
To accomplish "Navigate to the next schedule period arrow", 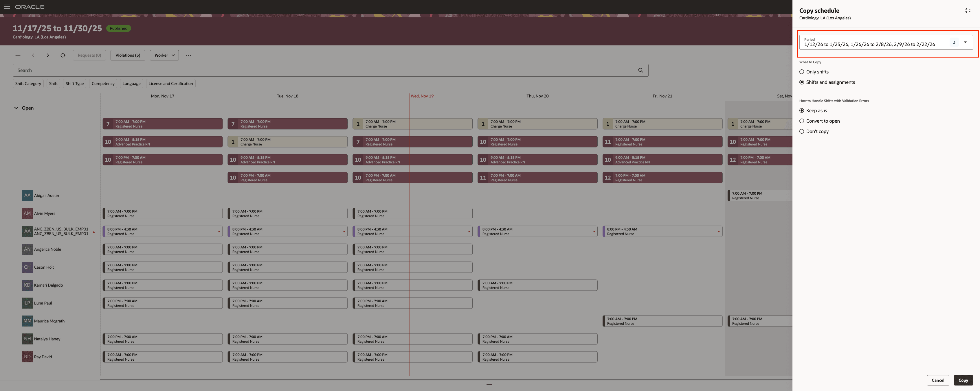I will 48,55.
